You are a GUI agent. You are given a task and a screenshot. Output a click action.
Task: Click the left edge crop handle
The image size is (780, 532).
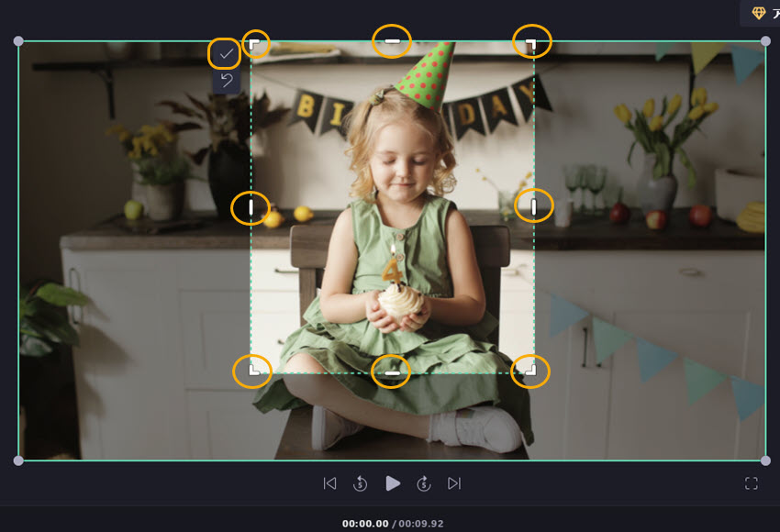[251, 207]
